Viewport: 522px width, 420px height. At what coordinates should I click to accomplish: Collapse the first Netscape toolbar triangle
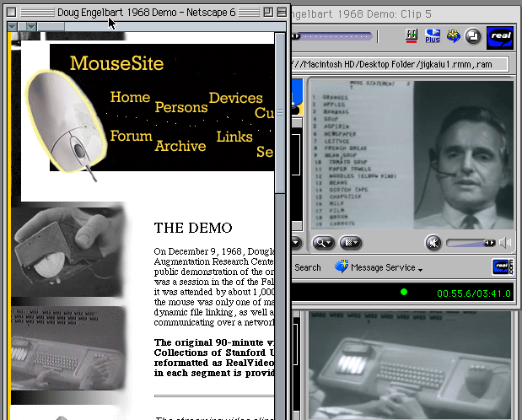13,26
